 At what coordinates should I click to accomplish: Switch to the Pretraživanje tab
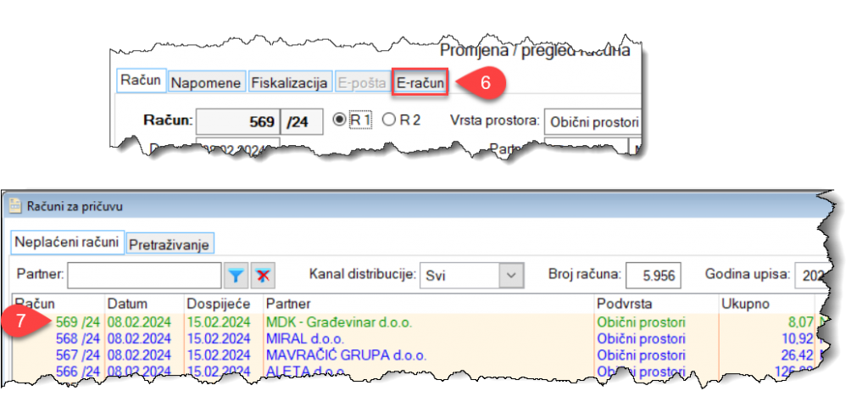(170, 244)
